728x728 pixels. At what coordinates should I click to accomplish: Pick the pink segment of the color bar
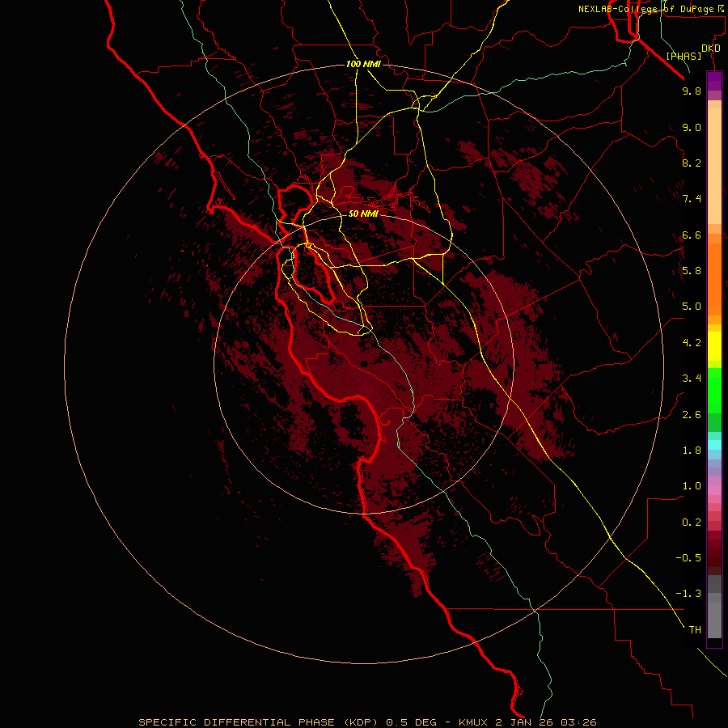(x=714, y=490)
